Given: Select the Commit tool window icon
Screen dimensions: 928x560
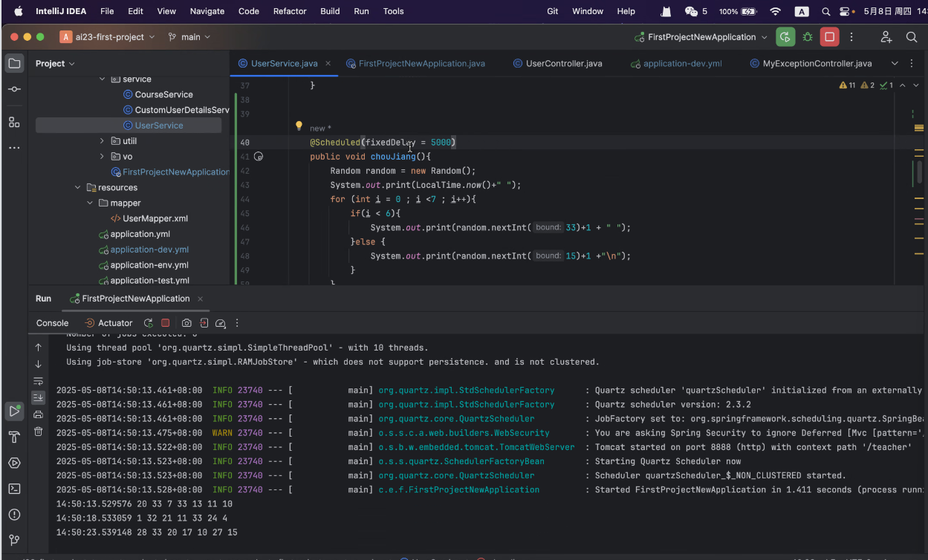Looking at the screenshot, I should [x=14, y=88].
